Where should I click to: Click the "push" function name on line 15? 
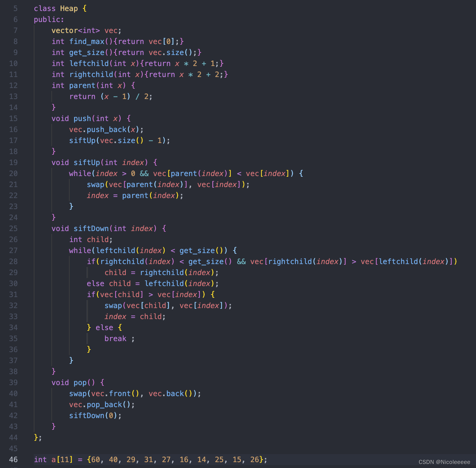pos(83,118)
